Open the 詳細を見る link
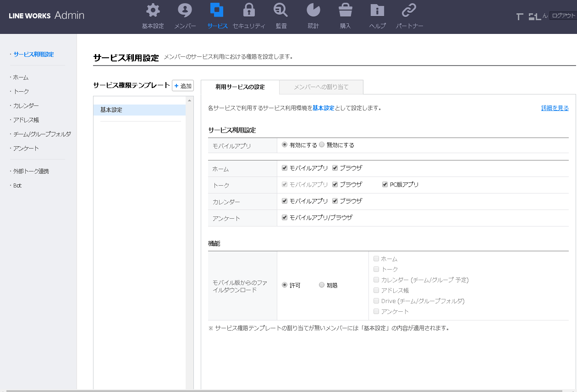The width and height of the screenshot is (577, 392). 555,108
